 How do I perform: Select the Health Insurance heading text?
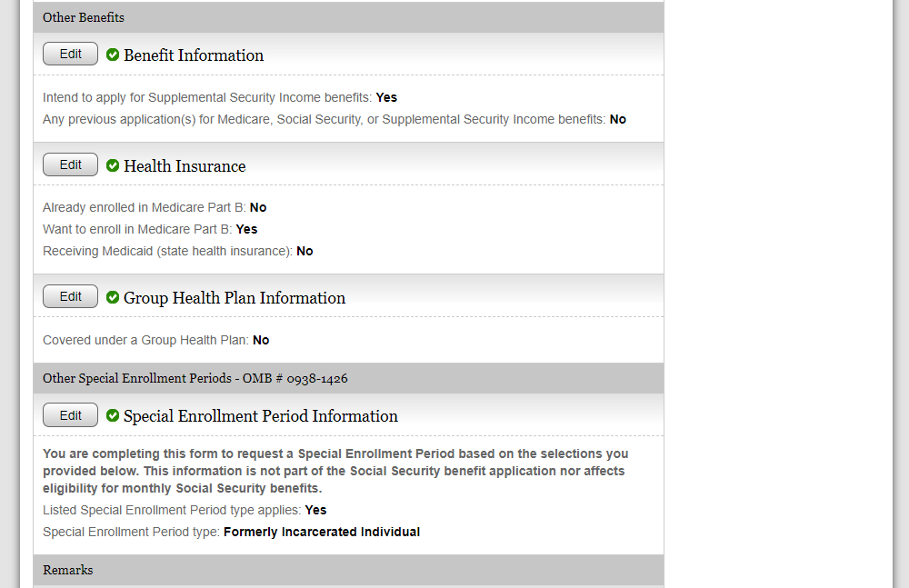(x=185, y=166)
